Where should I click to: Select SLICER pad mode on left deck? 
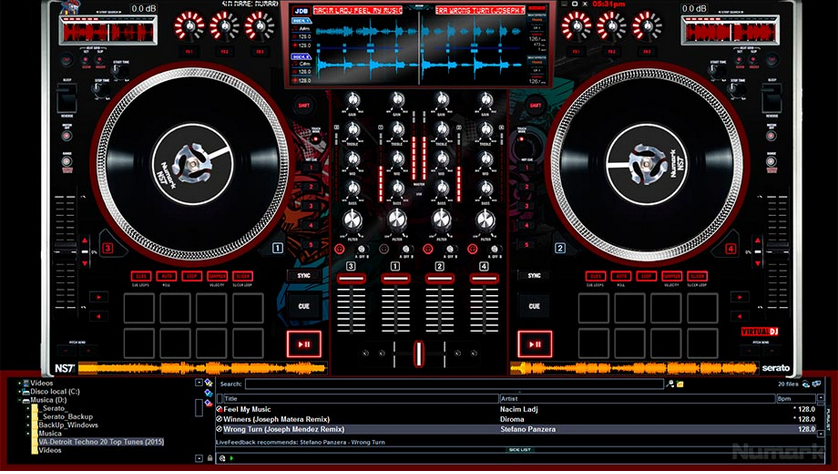click(242, 276)
